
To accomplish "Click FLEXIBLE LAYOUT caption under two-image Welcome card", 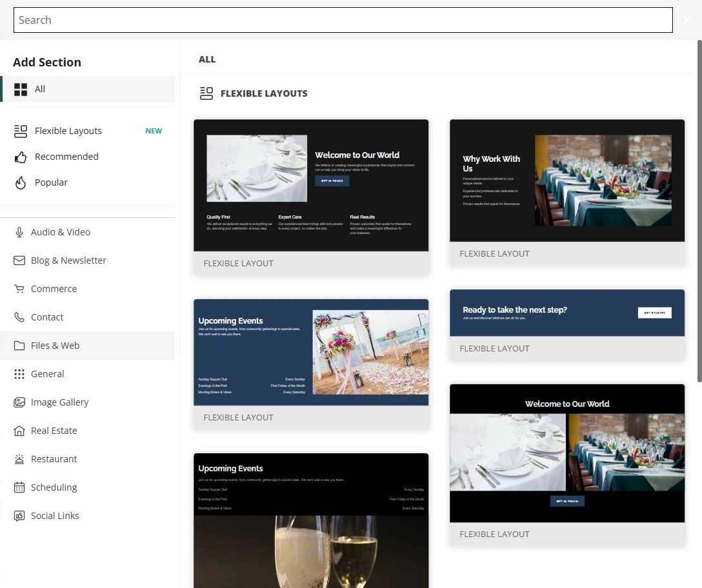I will pos(495,534).
